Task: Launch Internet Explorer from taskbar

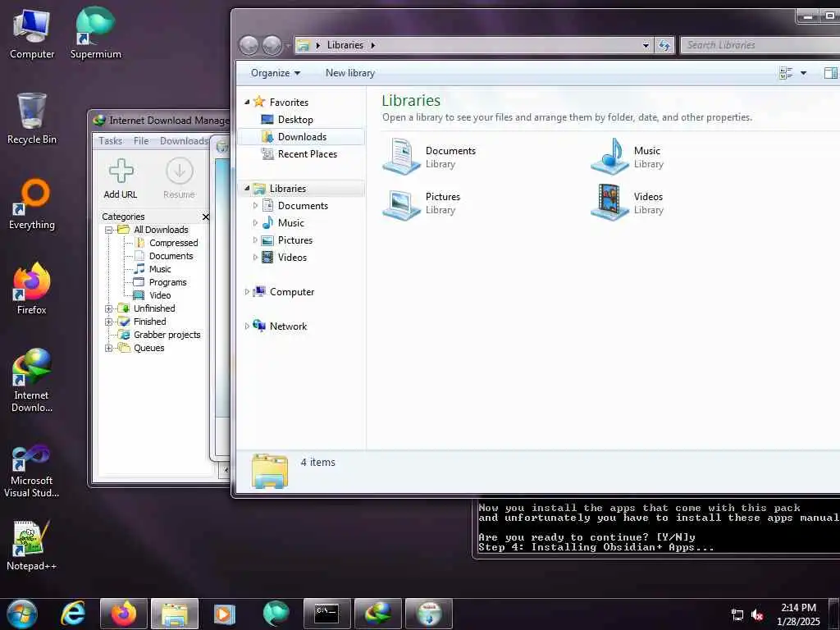Action: [x=73, y=614]
